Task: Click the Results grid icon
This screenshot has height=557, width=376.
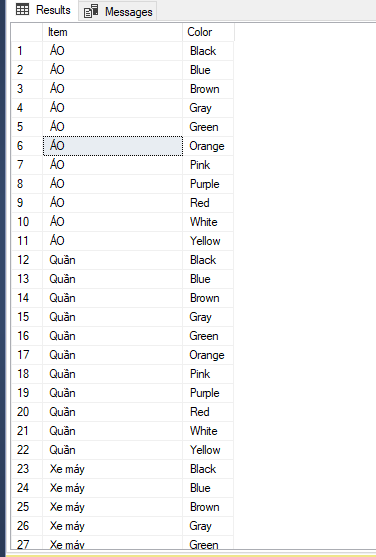Action: (23, 10)
